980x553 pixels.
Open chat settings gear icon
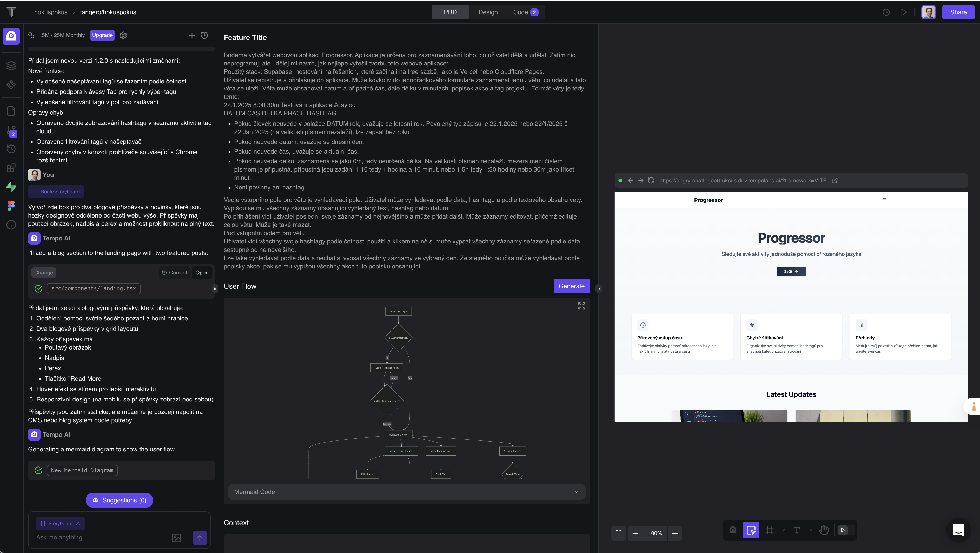(x=123, y=35)
